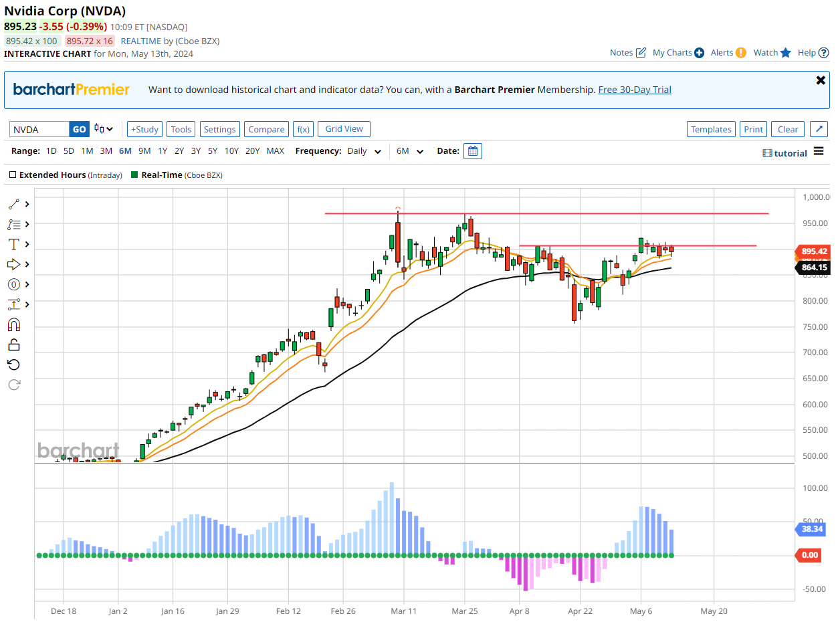Open the hamburger chart menu
The image size is (840, 622).
coord(819,152)
